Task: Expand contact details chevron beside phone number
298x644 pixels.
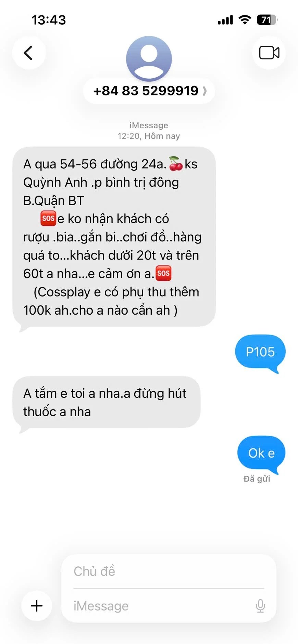Action: tap(205, 91)
